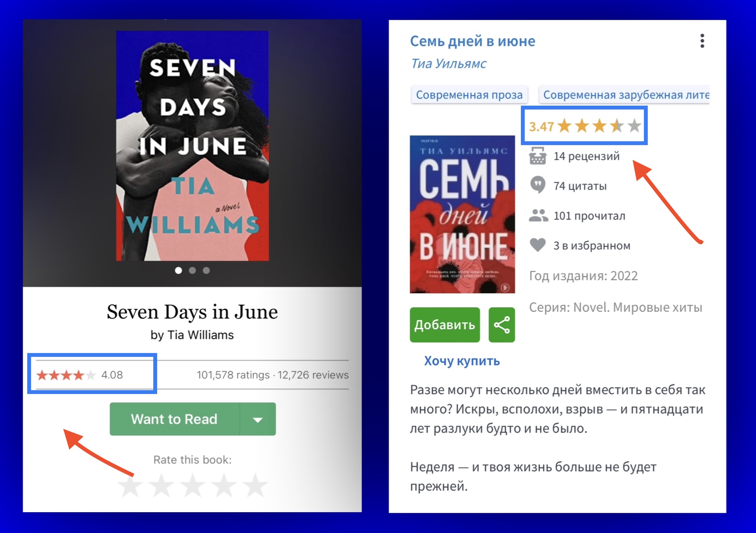The width and height of the screenshot is (756, 533).
Task: Expand the Want to Read dropdown arrow
Action: [x=258, y=419]
